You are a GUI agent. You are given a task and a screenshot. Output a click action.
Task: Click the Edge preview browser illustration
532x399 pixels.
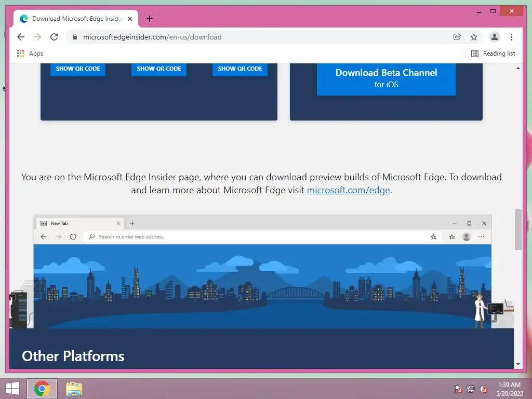(262, 271)
